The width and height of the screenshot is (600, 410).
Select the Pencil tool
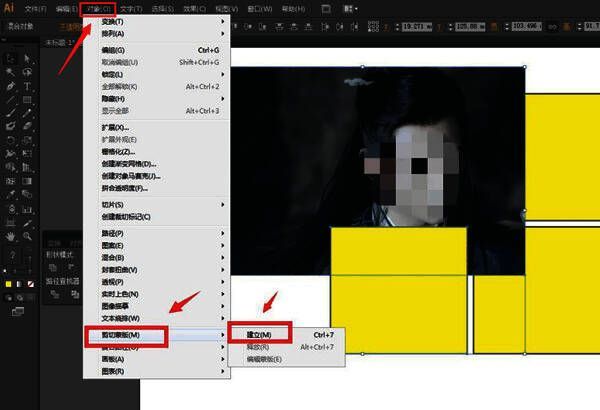click(x=27, y=113)
